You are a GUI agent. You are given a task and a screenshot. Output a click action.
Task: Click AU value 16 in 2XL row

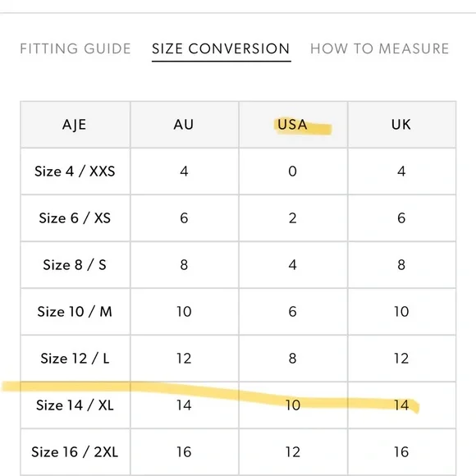pyautogui.click(x=184, y=452)
